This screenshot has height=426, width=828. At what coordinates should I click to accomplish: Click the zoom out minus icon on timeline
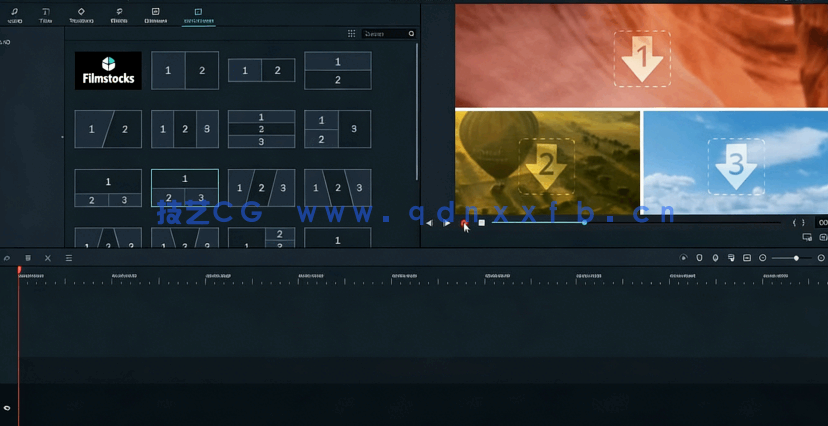point(763,258)
